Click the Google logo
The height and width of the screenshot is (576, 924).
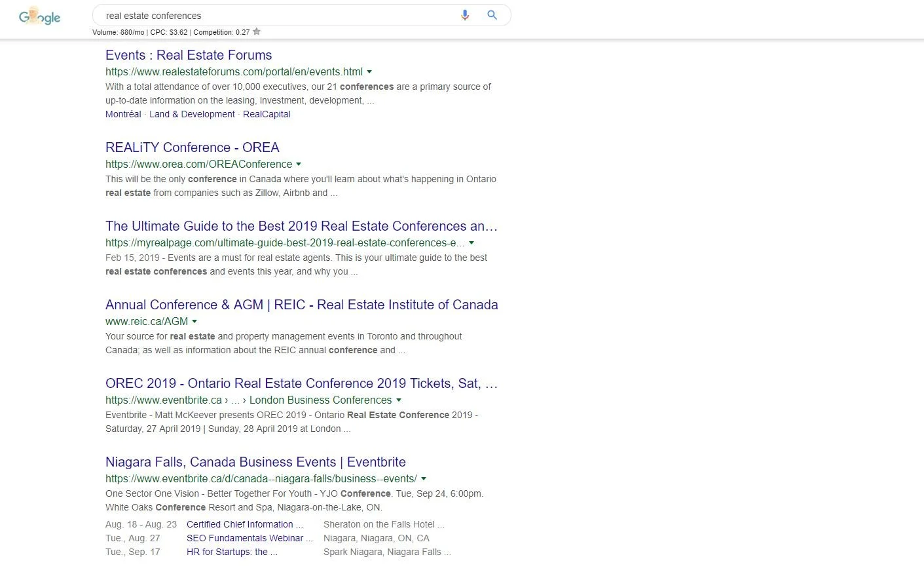[x=40, y=17]
